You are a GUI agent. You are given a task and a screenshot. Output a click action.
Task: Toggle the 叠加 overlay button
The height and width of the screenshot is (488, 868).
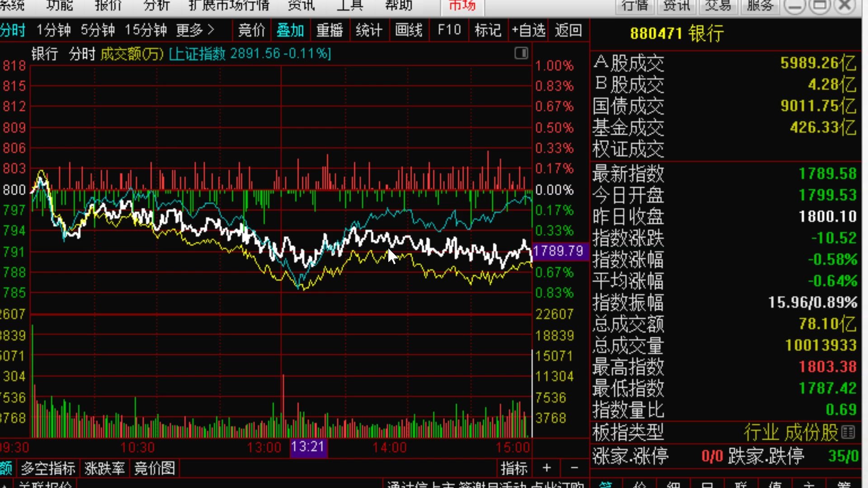290,30
